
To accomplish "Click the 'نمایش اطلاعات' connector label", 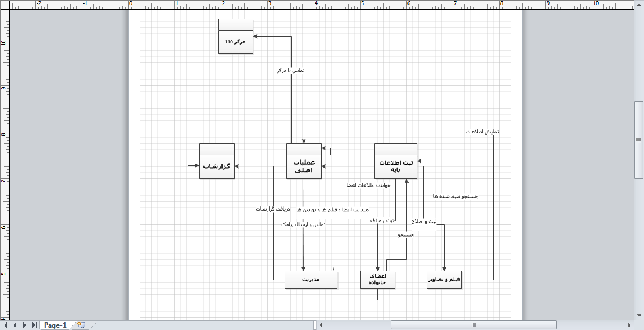I will [x=483, y=132].
